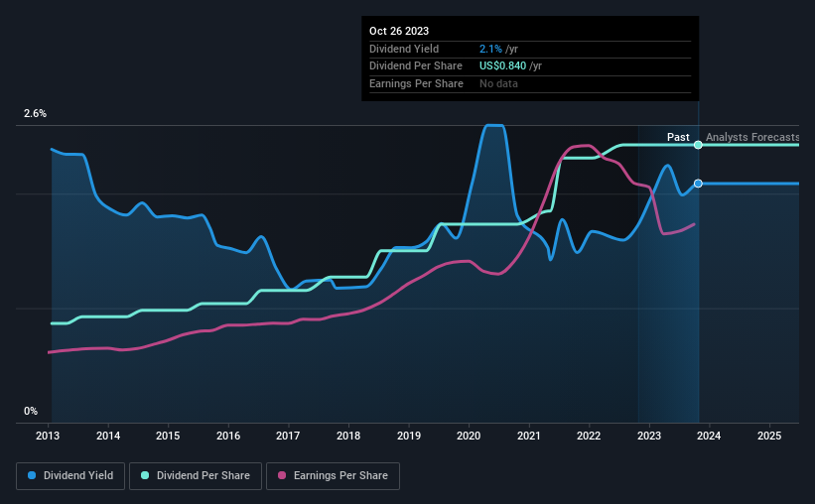Viewport: 815px width, 504px height.
Task: Click the Earnings Per Share row label in tooltip
Action: 416,83
